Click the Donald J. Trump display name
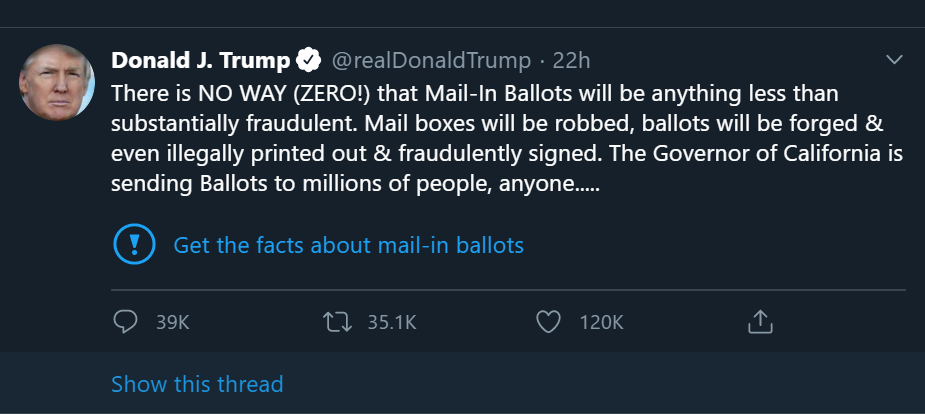This screenshot has height=414, width=925. pyautogui.click(x=200, y=61)
